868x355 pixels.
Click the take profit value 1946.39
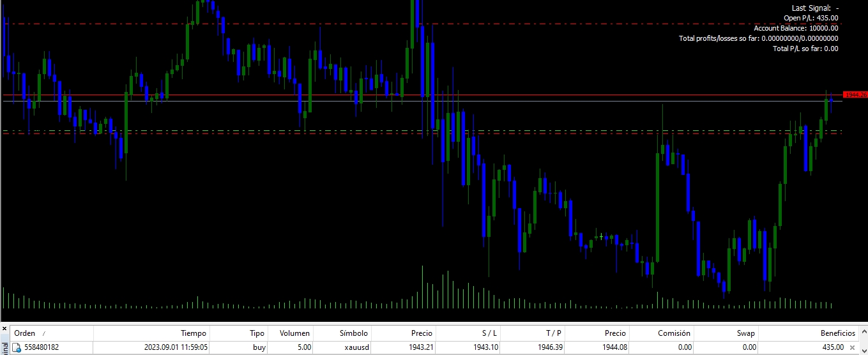coord(549,347)
